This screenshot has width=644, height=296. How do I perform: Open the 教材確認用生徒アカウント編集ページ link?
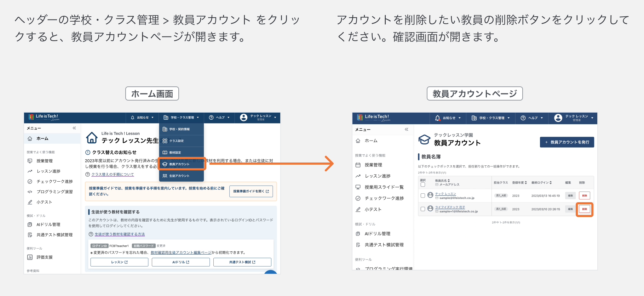pos(181,252)
